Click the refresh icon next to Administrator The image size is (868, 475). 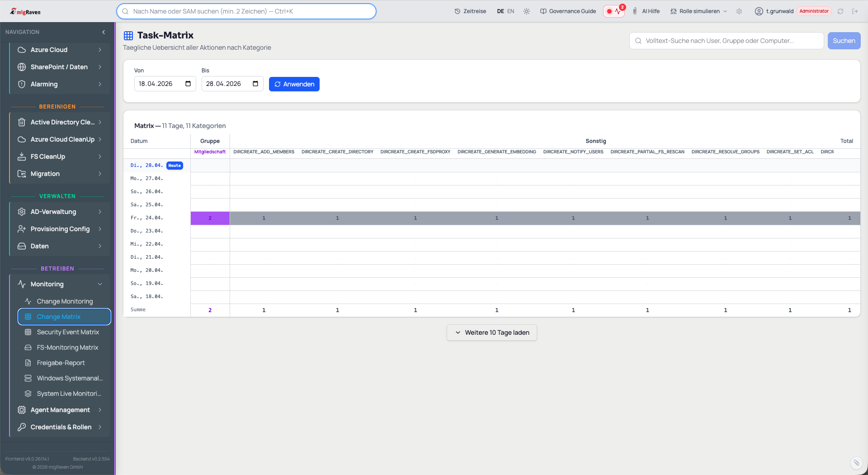(840, 11)
